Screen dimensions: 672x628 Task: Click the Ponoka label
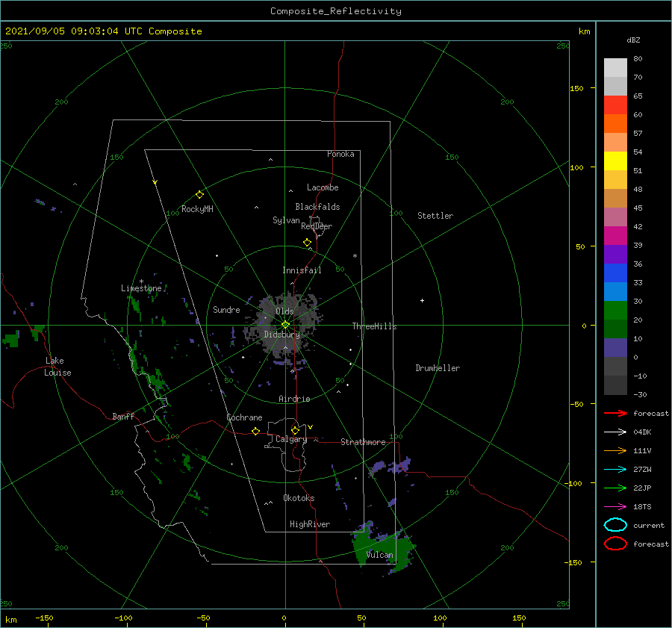point(340,154)
